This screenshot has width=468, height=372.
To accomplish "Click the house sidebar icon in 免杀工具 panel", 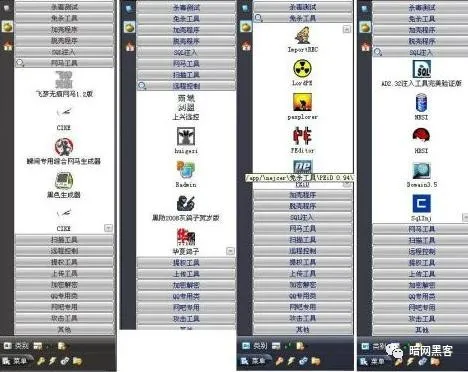I will (246, 46).
